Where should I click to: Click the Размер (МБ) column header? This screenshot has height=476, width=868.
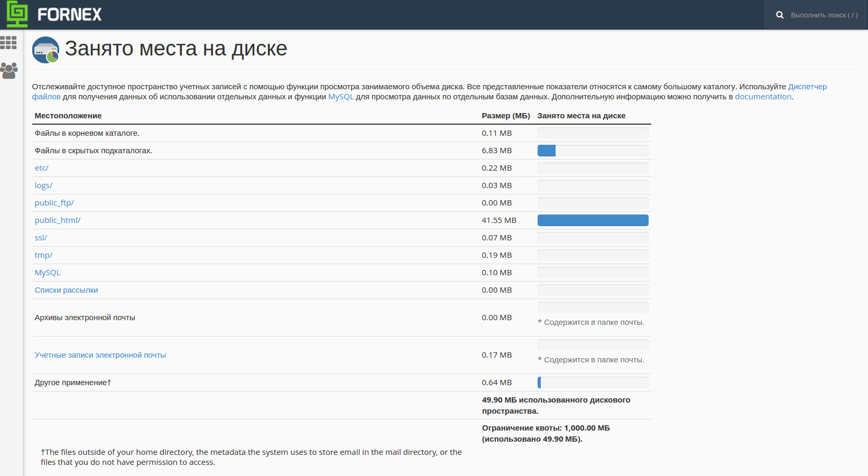pos(506,116)
